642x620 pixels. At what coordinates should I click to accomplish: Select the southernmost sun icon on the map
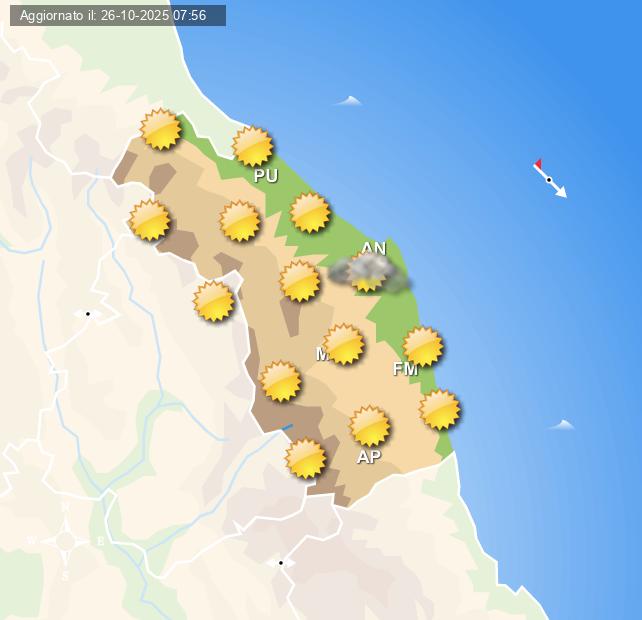306,458
